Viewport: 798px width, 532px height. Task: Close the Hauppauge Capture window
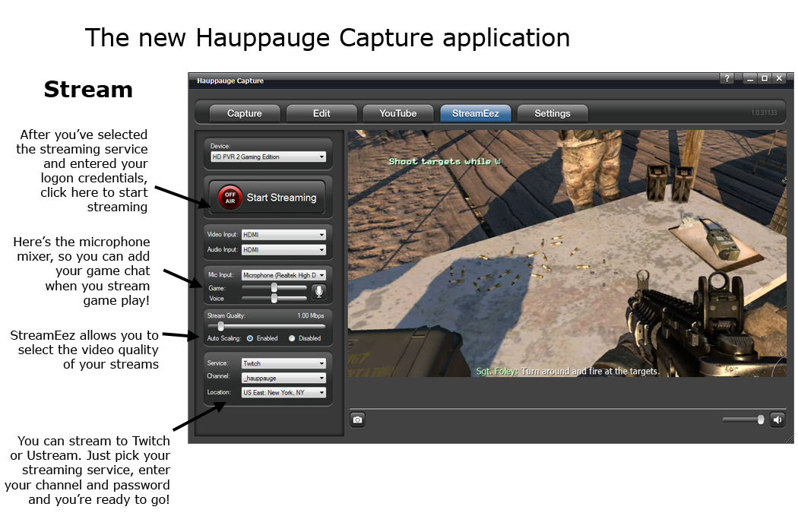pyautogui.click(x=779, y=78)
